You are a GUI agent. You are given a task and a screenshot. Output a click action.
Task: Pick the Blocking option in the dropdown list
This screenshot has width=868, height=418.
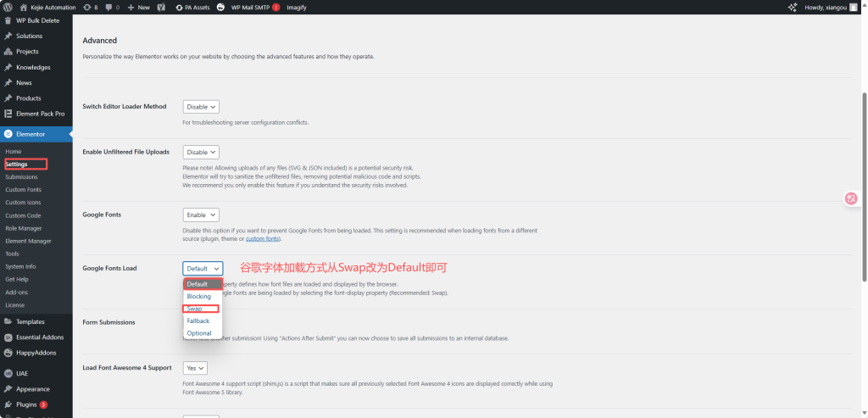point(202,296)
